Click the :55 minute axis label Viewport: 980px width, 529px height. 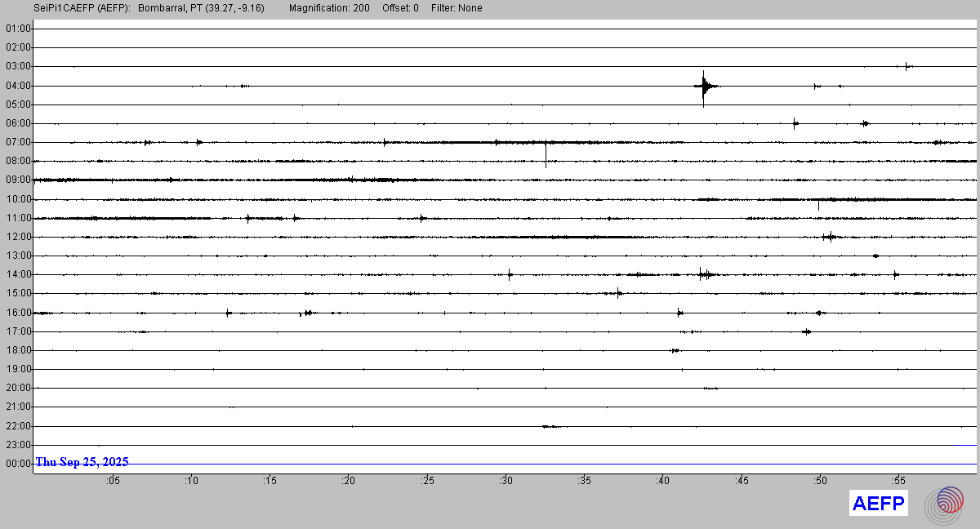pos(898,481)
